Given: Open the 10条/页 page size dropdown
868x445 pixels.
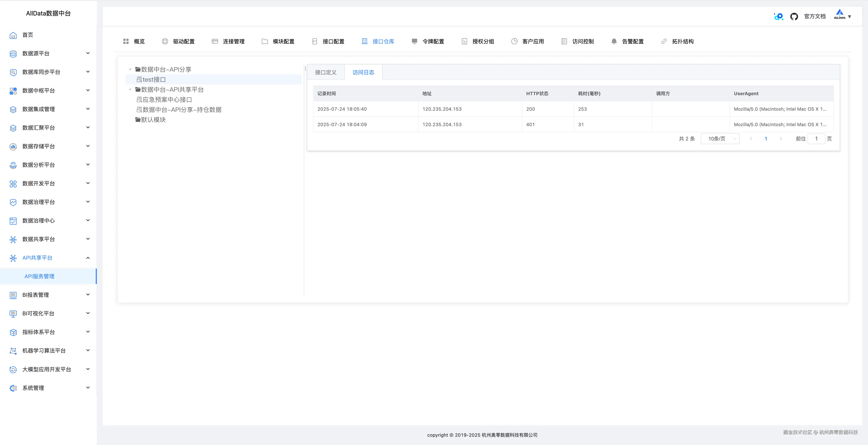Looking at the screenshot, I should (720, 139).
